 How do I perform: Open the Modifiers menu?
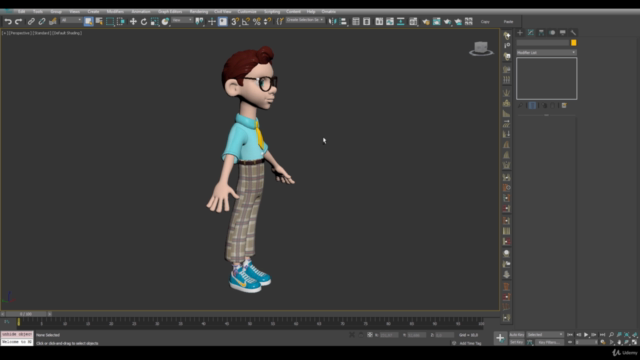[115, 12]
